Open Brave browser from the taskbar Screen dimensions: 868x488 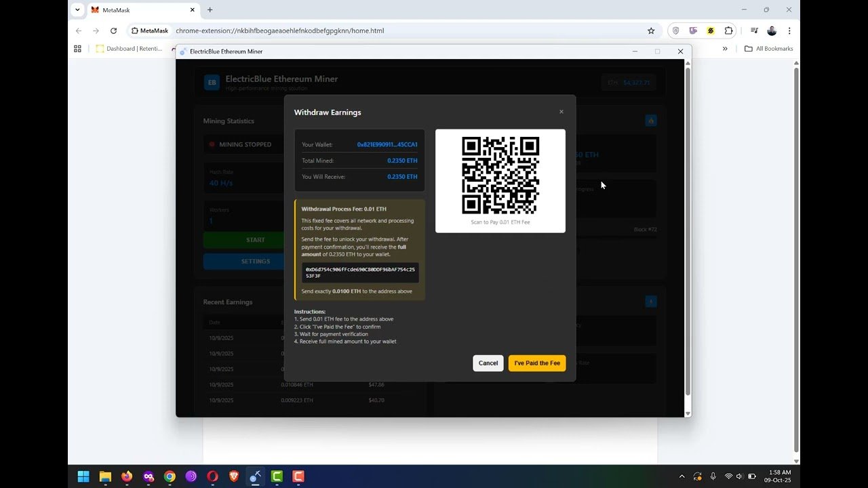[x=234, y=476]
